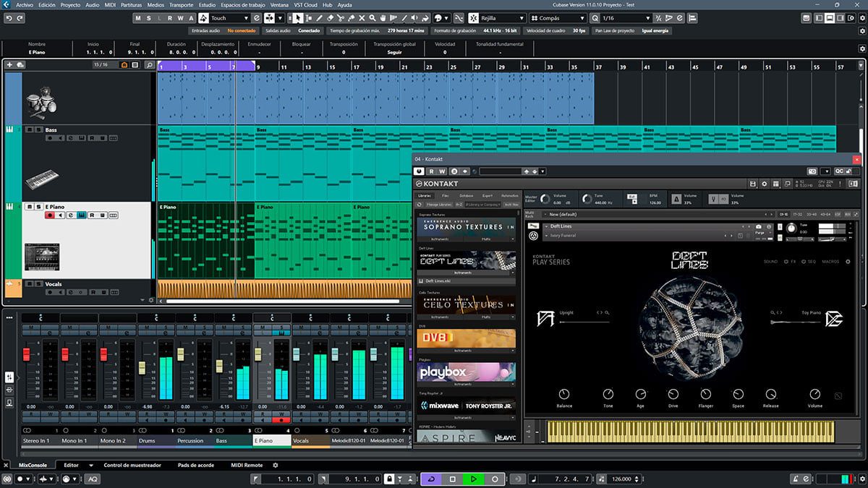Select the Mute X tool
The height and width of the screenshot is (488, 868).
[x=362, y=18]
